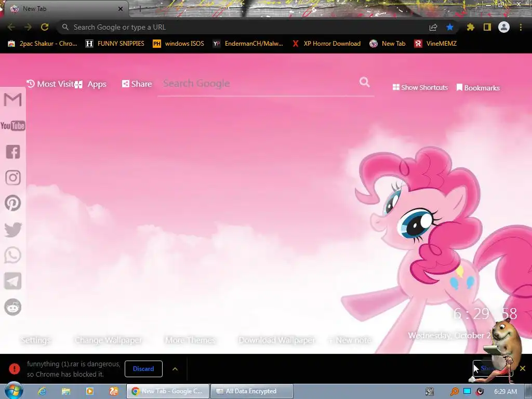The height and width of the screenshot is (399, 532).
Task: Open Pinterest sidebar shortcut
Action: click(13, 203)
